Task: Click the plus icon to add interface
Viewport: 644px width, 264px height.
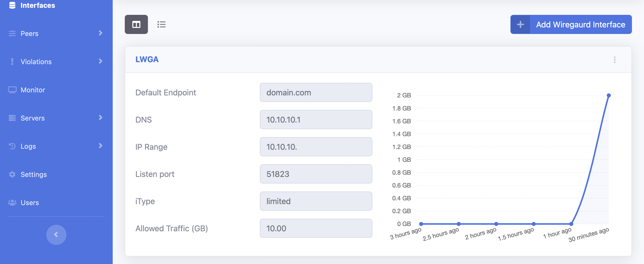Action: pos(520,24)
